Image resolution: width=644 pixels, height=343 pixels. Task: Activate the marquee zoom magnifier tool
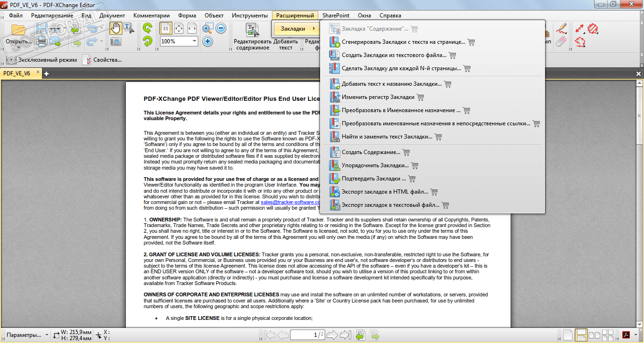[208, 28]
